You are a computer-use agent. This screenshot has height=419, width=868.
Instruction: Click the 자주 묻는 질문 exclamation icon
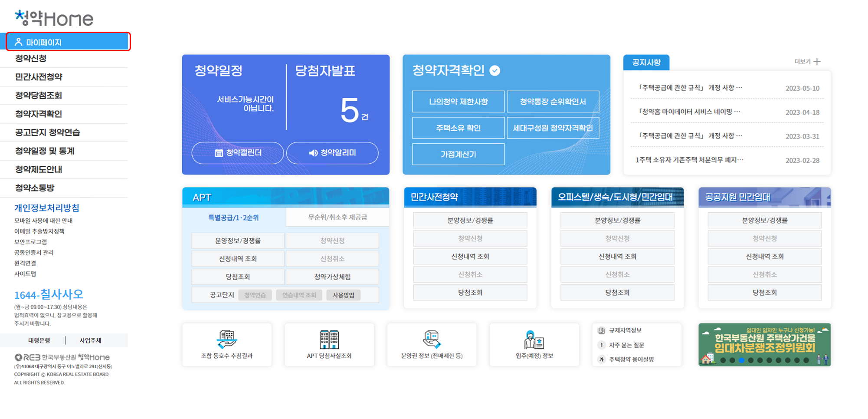click(601, 345)
